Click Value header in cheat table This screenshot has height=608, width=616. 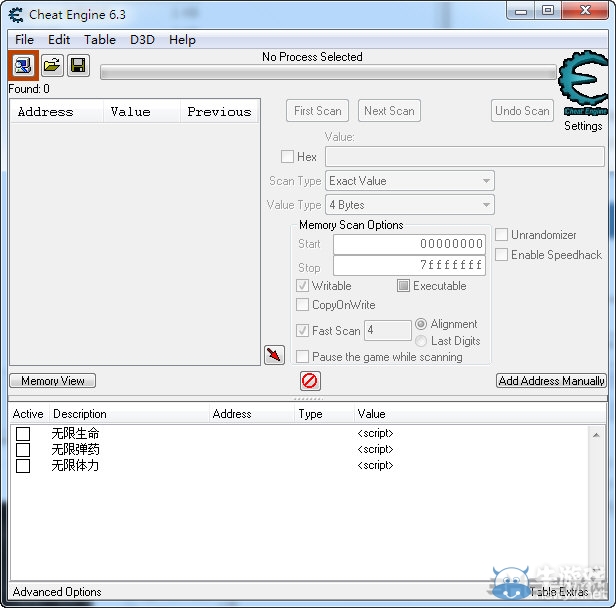(479, 414)
